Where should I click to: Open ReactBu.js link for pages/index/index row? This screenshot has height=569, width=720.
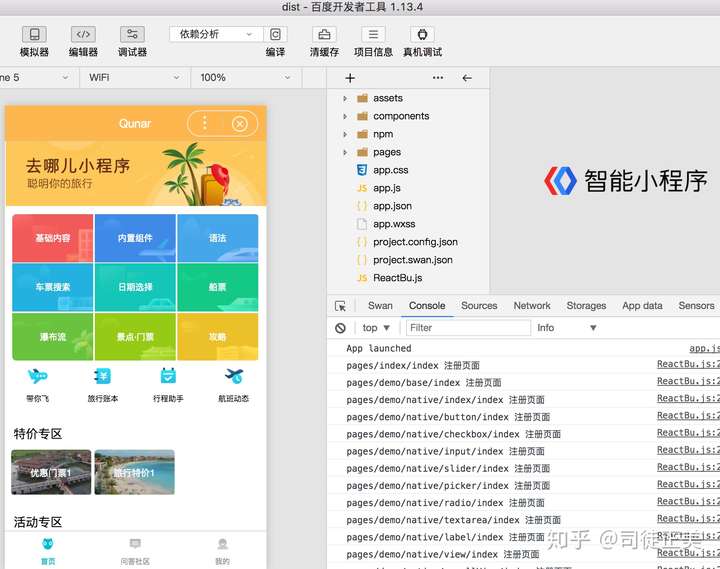coord(688,364)
